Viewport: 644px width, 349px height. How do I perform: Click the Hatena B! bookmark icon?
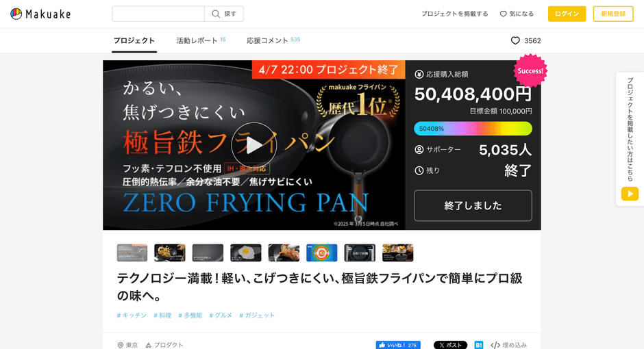pos(479,345)
